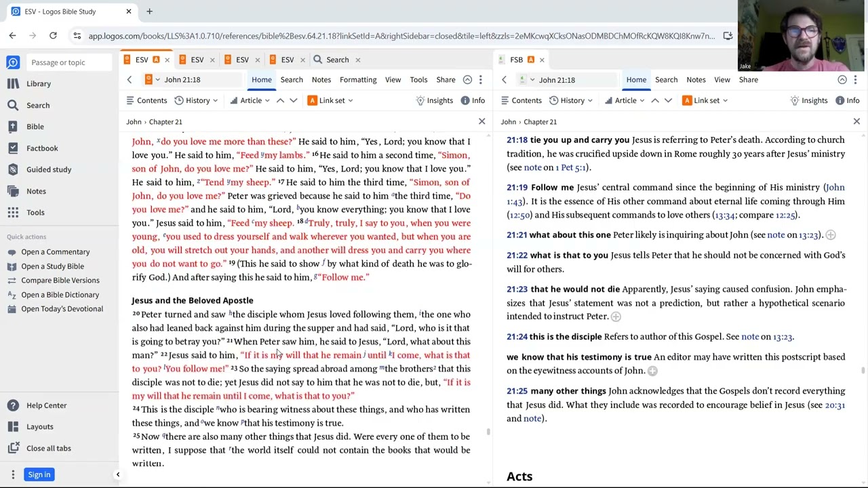Screen dimensions: 868x488
Task: Open Contents in the ESV panel
Action: 146,100
